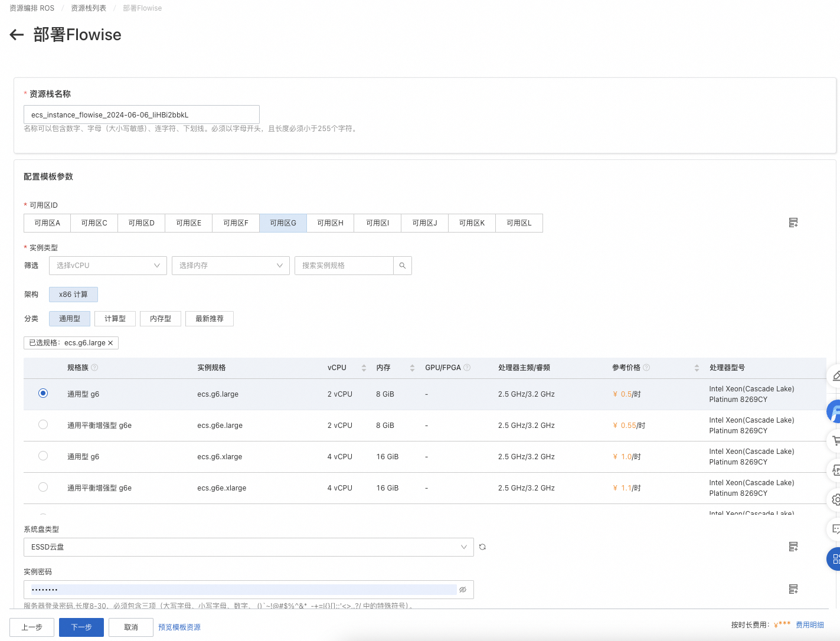840x641 pixels.
Task: Show help for the GPU/FPGA column
Action: 467,367
